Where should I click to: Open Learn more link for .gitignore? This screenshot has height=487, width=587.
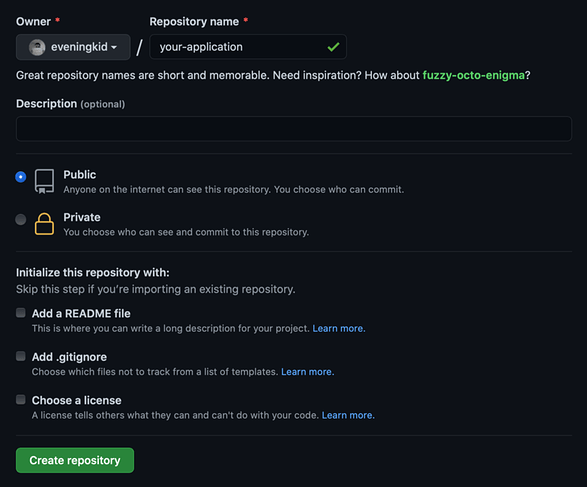pyautogui.click(x=308, y=372)
